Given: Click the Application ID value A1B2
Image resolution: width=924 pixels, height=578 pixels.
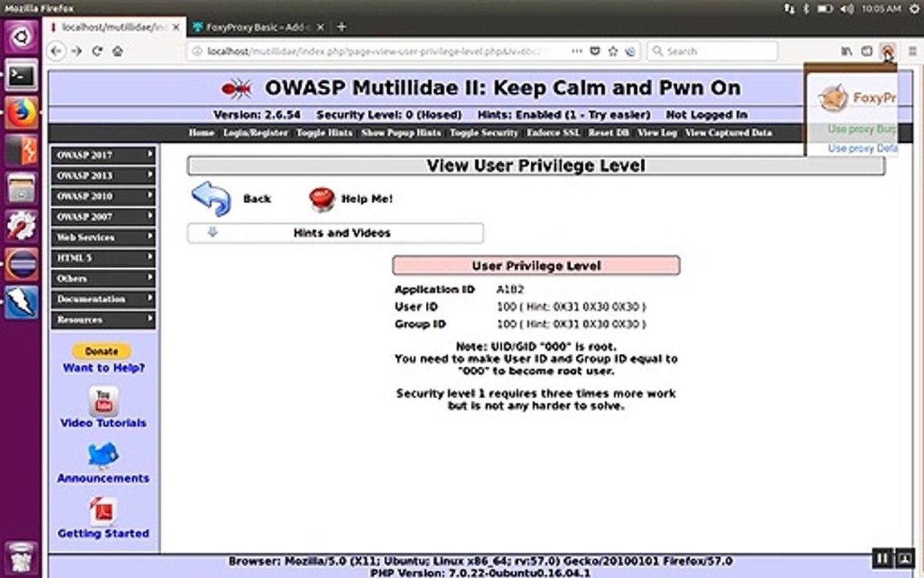Looking at the screenshot, I should [510, 290].
